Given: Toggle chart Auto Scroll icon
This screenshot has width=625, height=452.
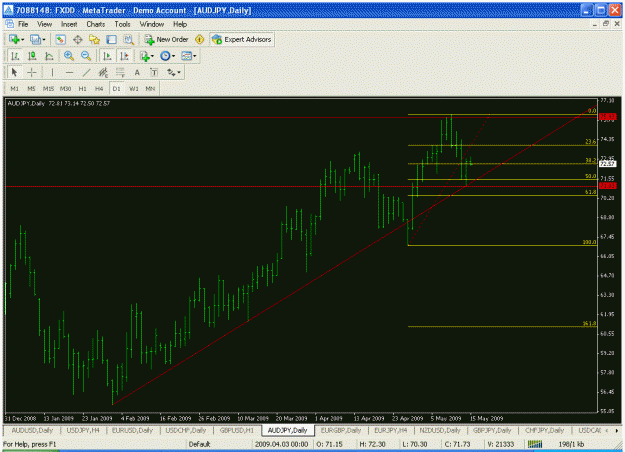Looking at the screenshot, I should pos(107,56).
